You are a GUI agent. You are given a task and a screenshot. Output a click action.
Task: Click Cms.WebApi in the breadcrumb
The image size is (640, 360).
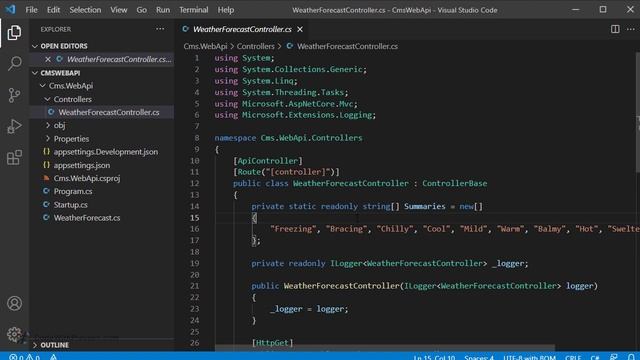(x=205, y=46)
